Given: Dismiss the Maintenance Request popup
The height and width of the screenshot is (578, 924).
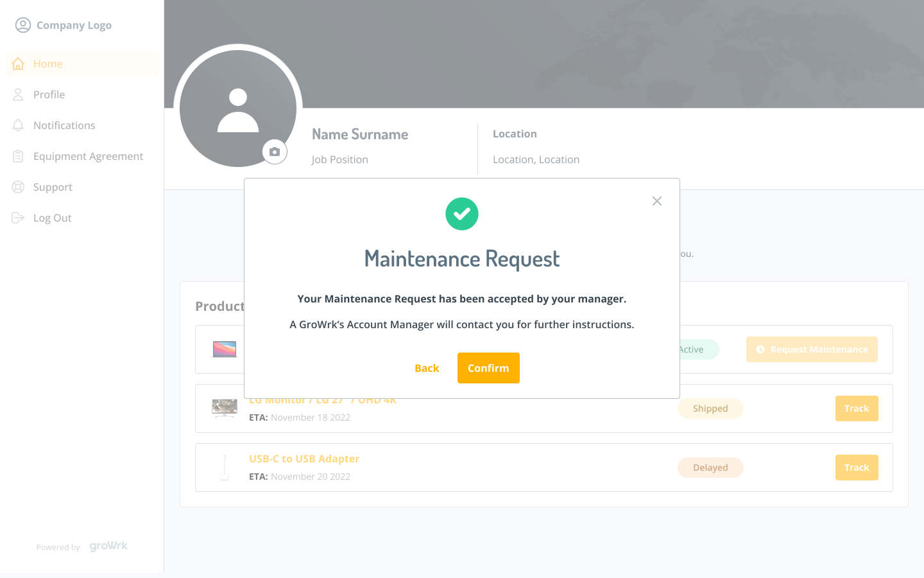Looking at the screenshot, I should click(x=656, y=201).
